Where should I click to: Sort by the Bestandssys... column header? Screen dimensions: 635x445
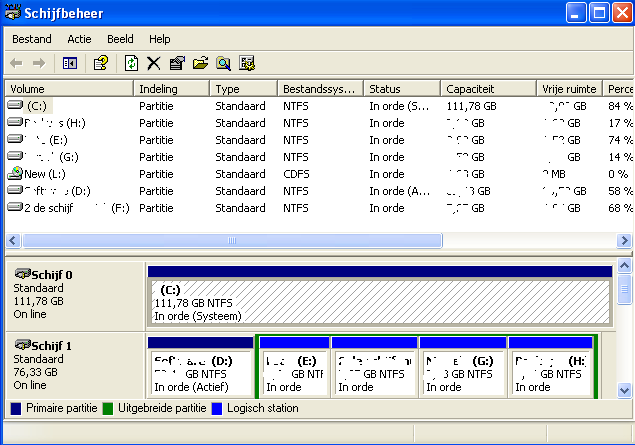pyautogui.click(x=320, y=89)
